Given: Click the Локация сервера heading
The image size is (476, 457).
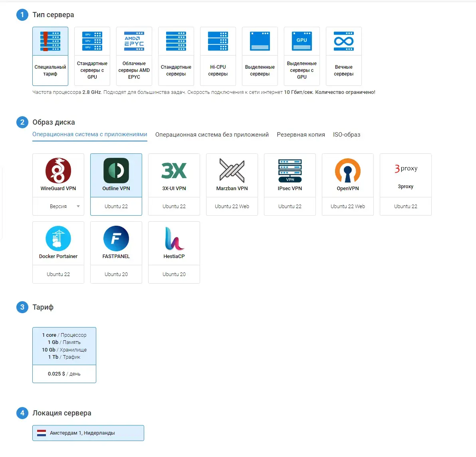Looking at the screenshot, I should click(62, 413).
